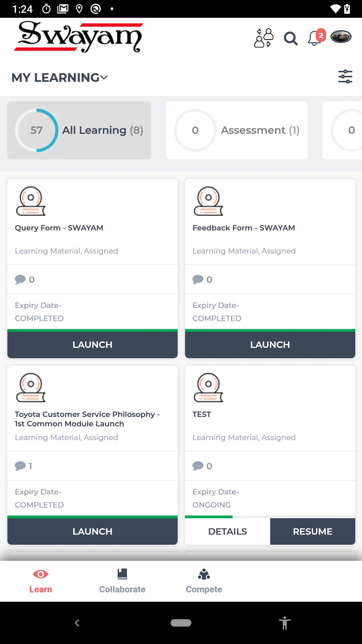
Task: Open the search magnifier icon
Action: pyautogui.click(x=290, y=38)
